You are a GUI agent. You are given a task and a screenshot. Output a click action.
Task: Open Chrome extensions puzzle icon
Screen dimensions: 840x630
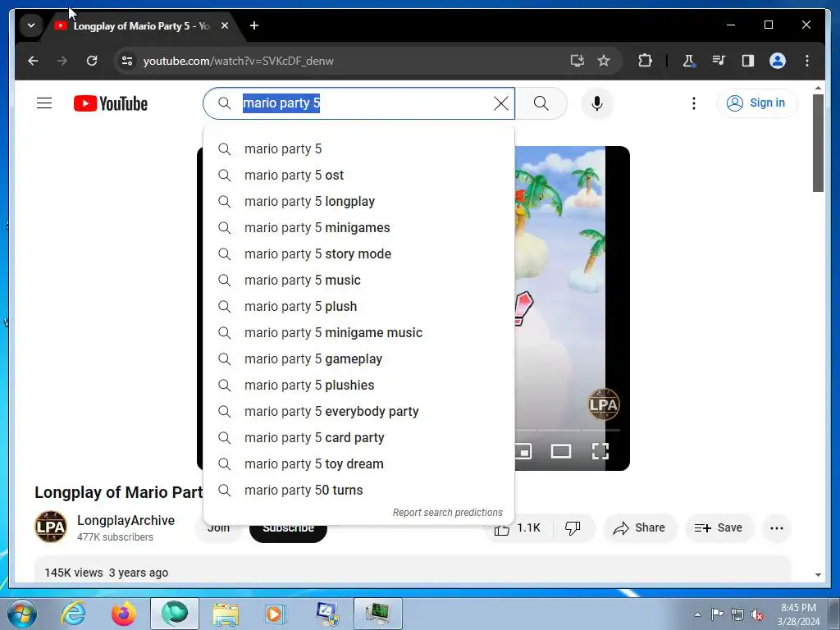point(645,61)
